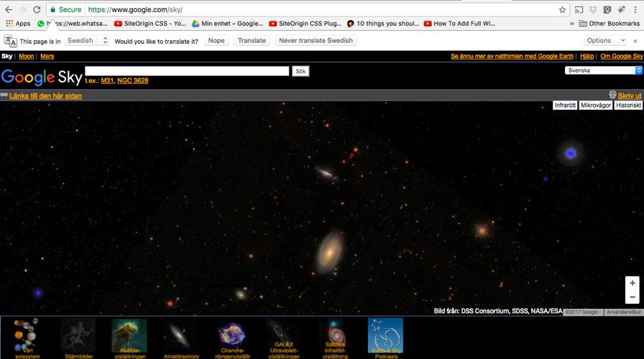The image size is (644, 359).
Task: Click the chain link icon
Action: pos(4,95)
